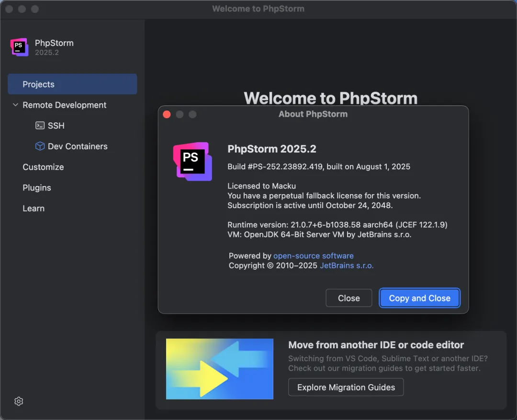The width and height of the screenshot is (517, 420).
Task: Click the large PhpStorm logo in About dialog
Action: pos(192,161)
